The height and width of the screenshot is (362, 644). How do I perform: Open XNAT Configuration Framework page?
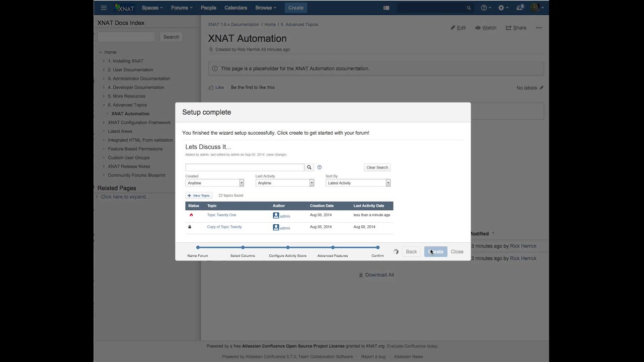[x=139, y=123]
